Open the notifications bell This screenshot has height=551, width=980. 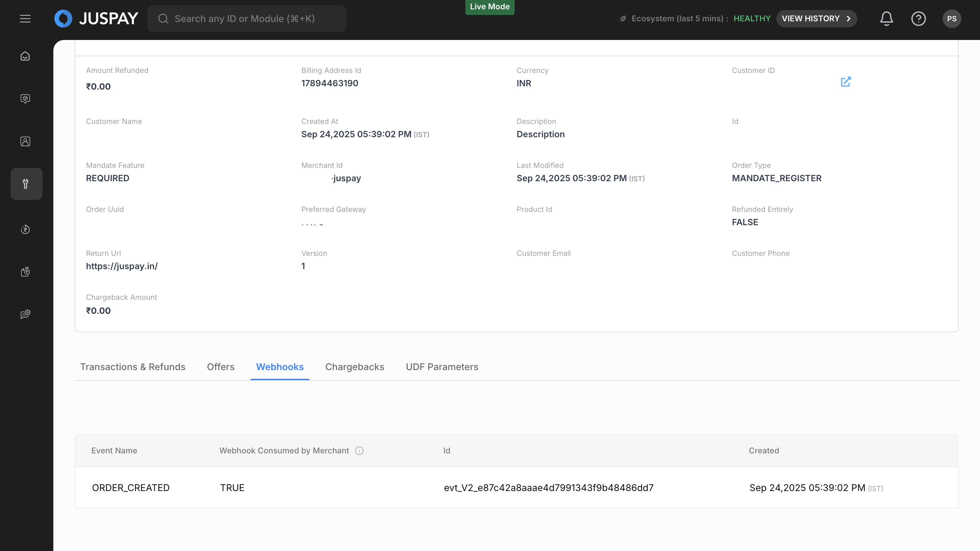[x=886, y=19]
